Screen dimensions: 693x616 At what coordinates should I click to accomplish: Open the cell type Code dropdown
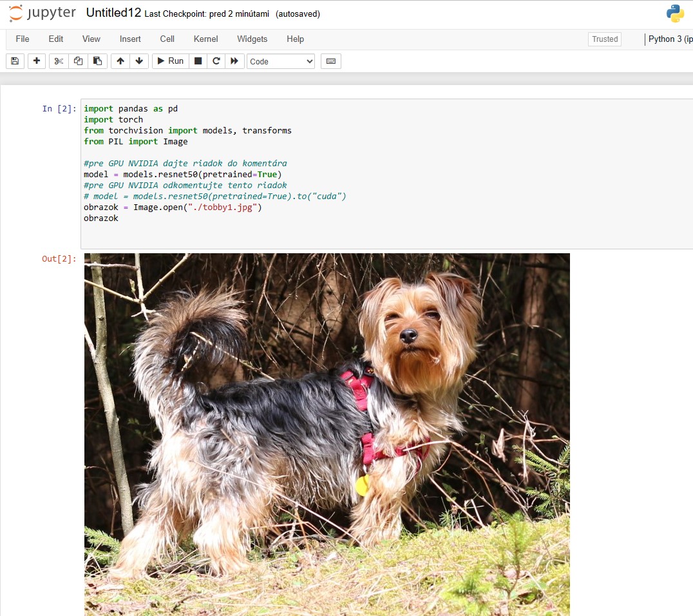click(281, 61)
